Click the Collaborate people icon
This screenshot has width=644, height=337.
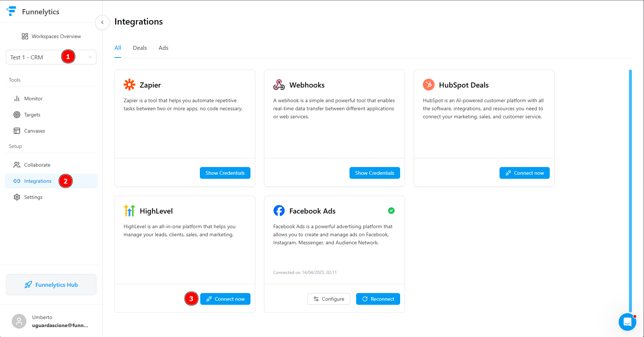(17, 165)
